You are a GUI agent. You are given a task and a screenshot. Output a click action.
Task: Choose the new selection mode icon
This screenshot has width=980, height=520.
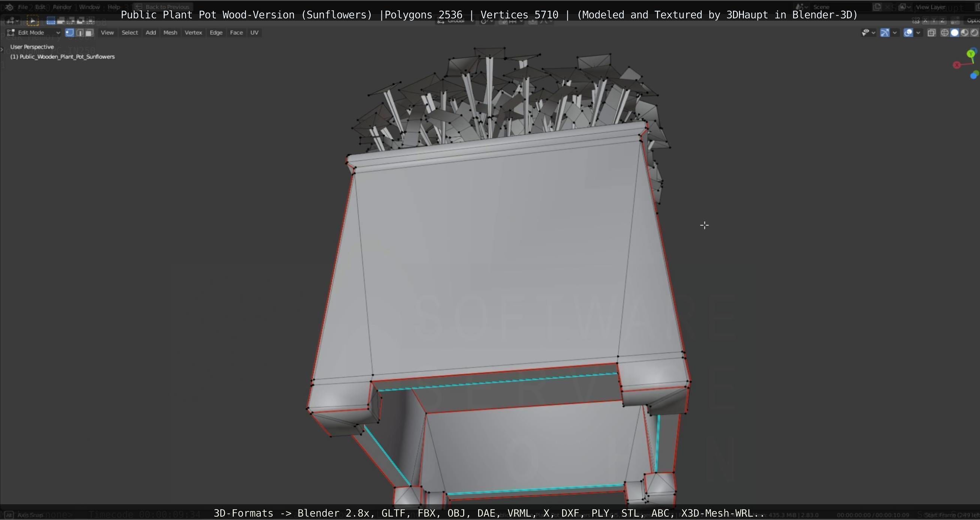coord(51,21)
